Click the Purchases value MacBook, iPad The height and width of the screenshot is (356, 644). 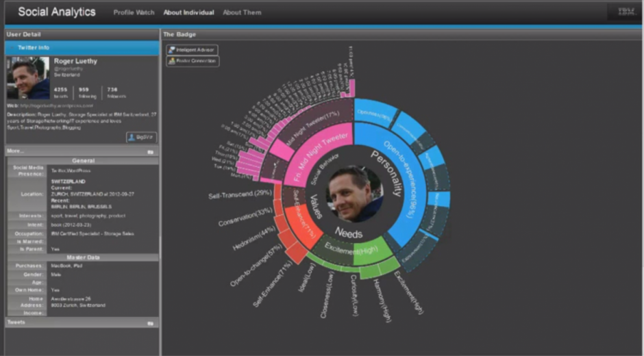[x=66, y=266]
